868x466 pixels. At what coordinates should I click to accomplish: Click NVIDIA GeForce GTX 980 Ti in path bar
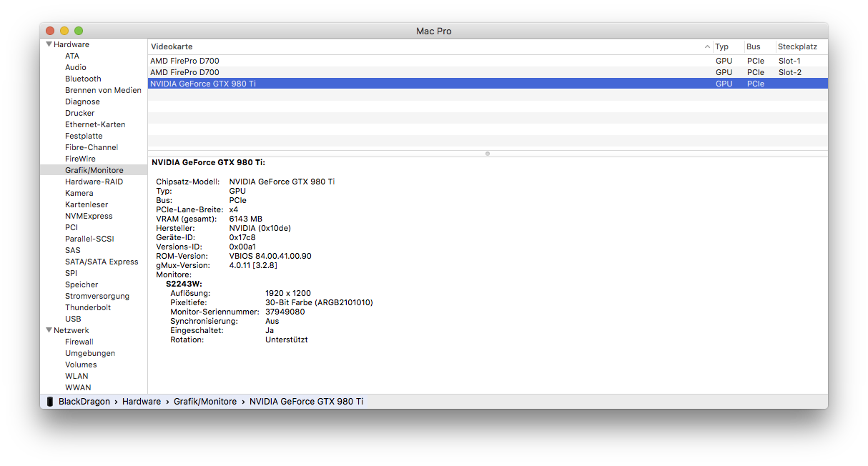306,402
